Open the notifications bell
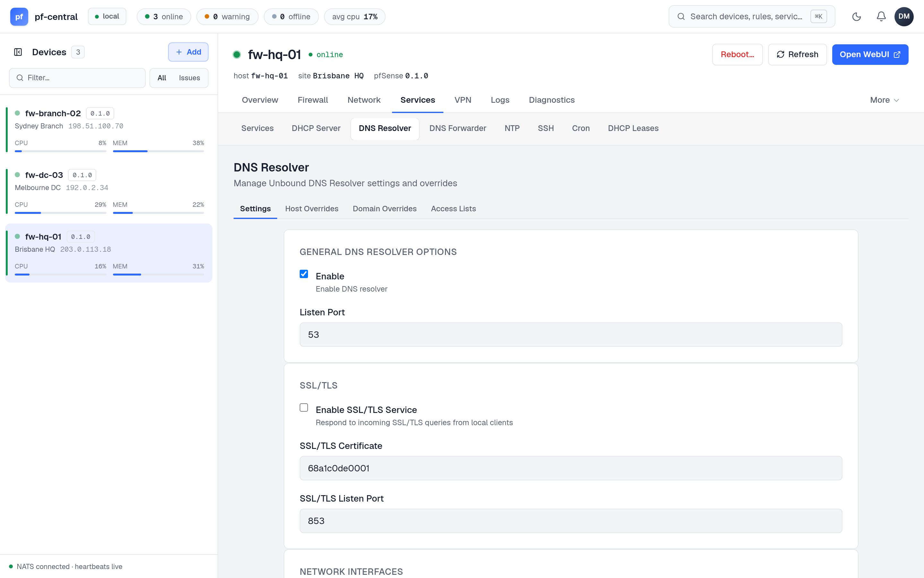Image resolution: width=924 pixels, height=578 pixels. pos(881,16)
